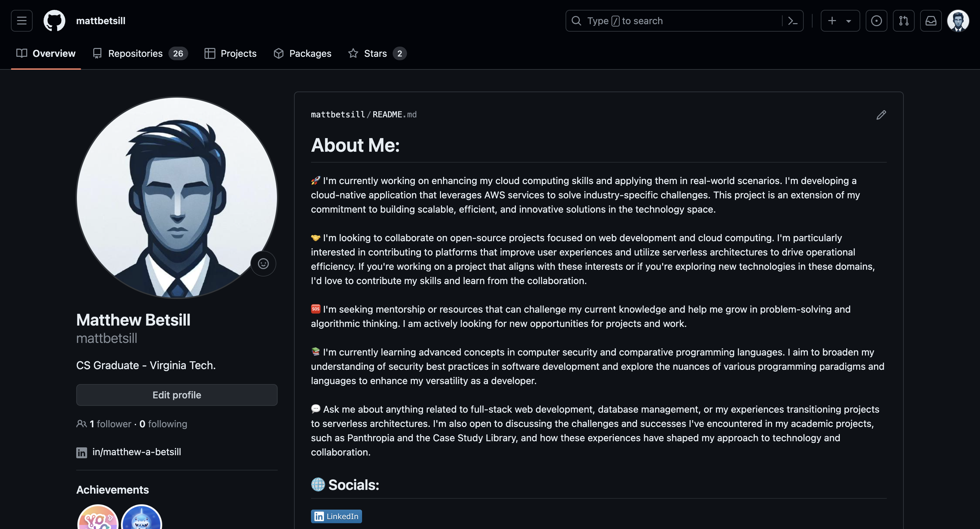The height and width of the screenshot is (529, 980).
Task: Click the LinkedIn icon in sidebar
Action: point(81,452)
